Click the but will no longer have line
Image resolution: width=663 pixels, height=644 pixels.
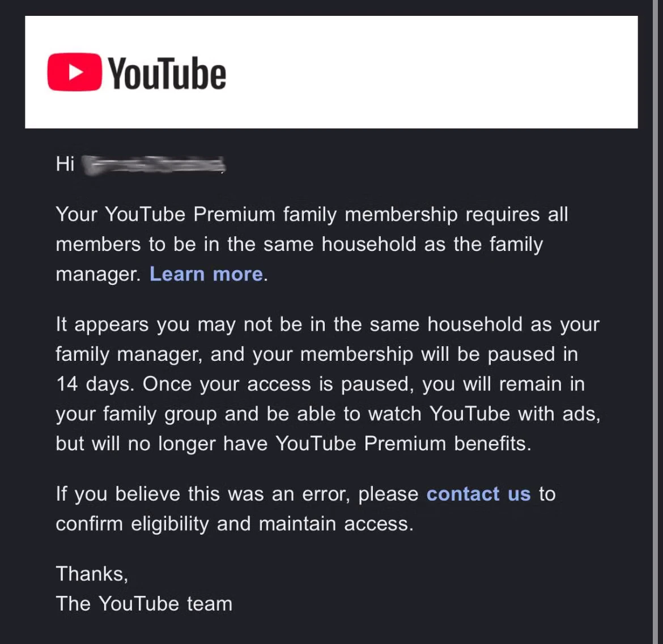point(294,443)
